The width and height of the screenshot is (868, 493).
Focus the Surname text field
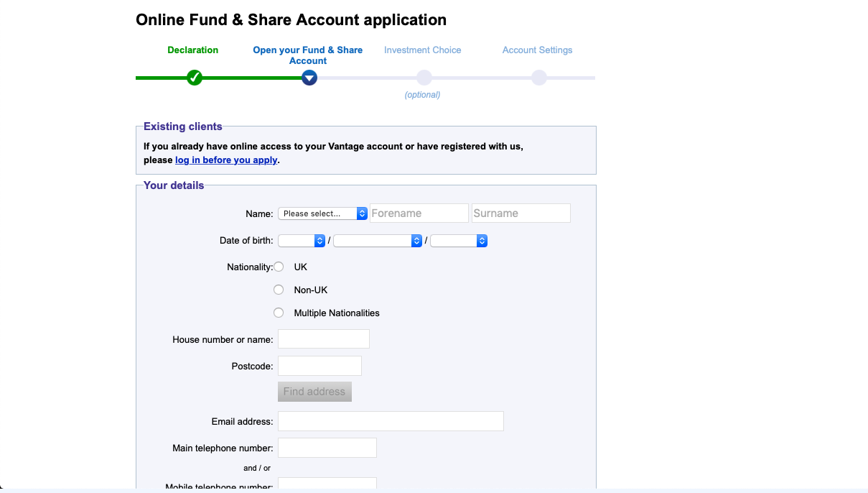pos(521,213)
